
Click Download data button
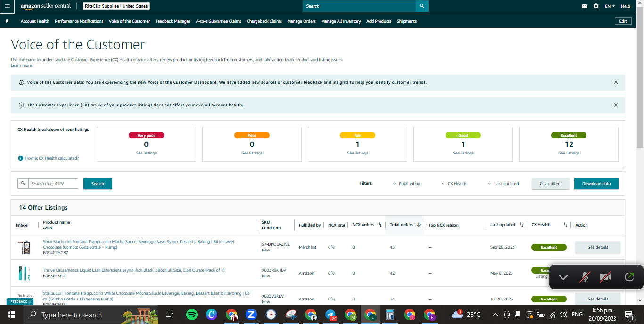tap(596, 184)
